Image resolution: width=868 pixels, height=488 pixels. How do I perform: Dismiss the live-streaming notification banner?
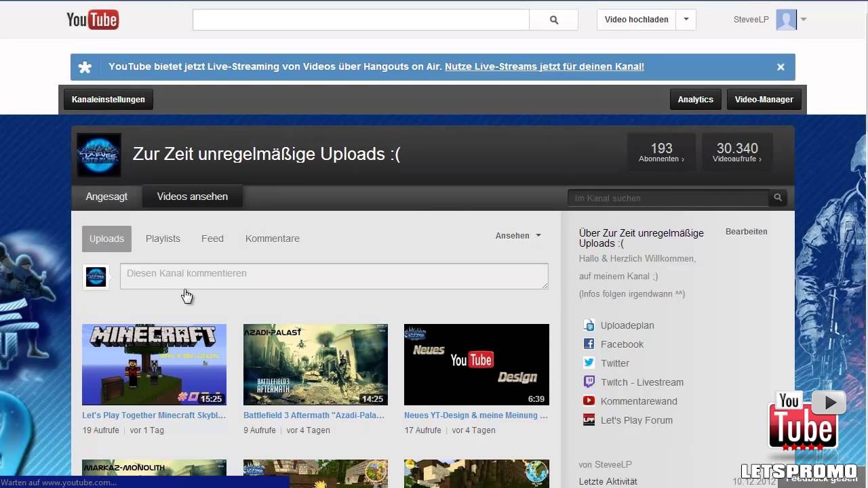[781, 67]
